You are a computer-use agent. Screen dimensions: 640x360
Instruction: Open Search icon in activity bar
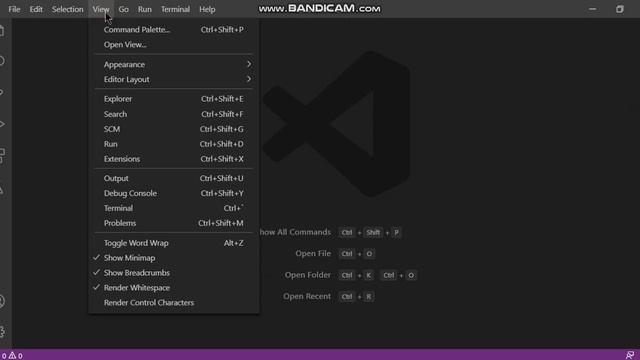click(x=2, y=61)
